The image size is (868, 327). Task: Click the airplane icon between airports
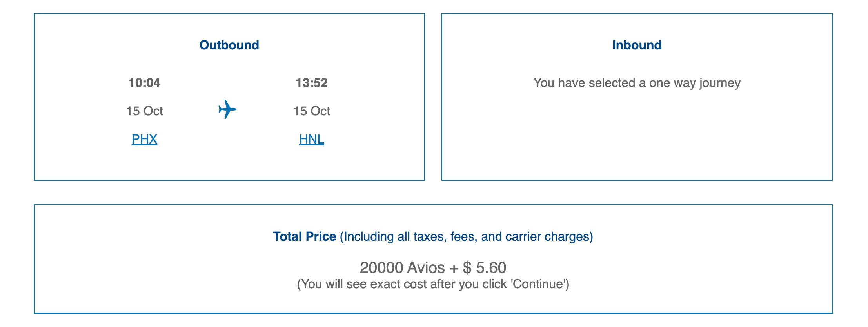[227, 109]
